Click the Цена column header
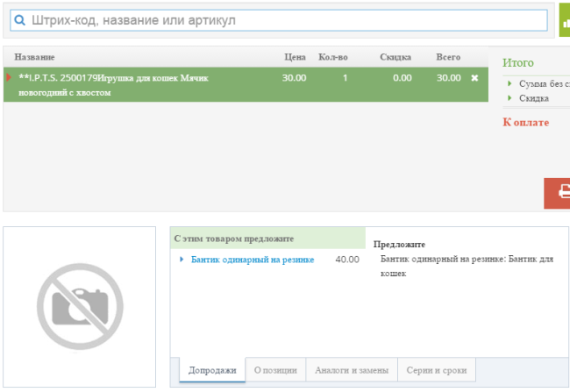Screen dimensions: 570x392 (x=296, y=57)
